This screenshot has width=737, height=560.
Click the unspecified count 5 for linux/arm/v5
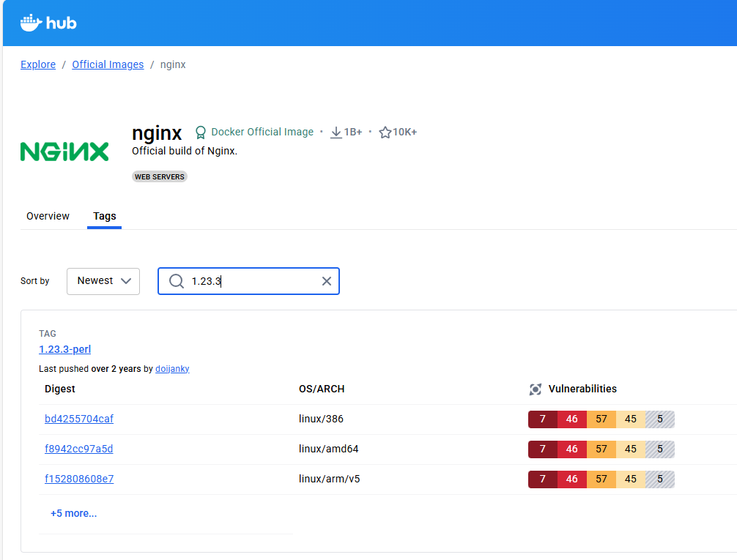click(x=660, y=479)
